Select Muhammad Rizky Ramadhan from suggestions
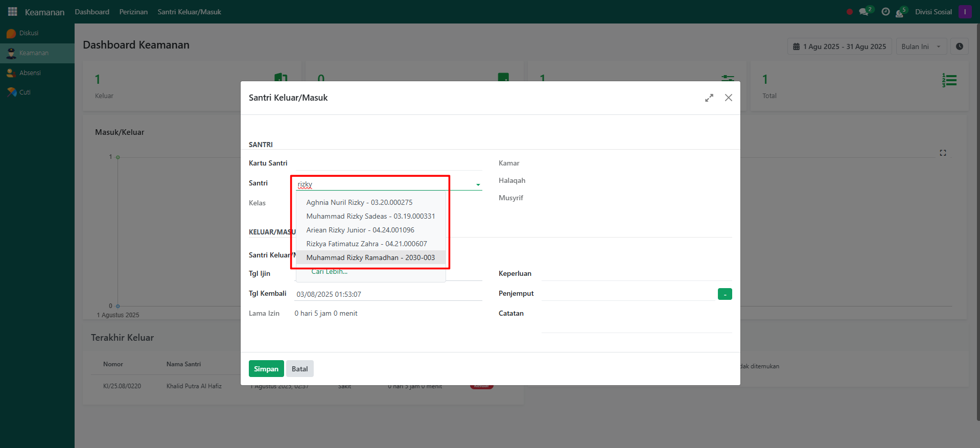The width and height of the screenshot is (980, 448). [x=370, y=257]
